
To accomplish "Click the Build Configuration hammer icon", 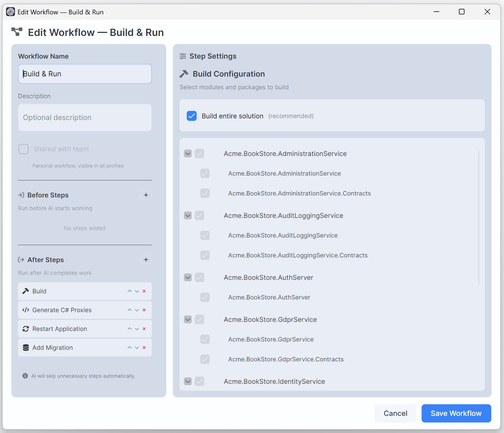I will (x=184, y=74).
